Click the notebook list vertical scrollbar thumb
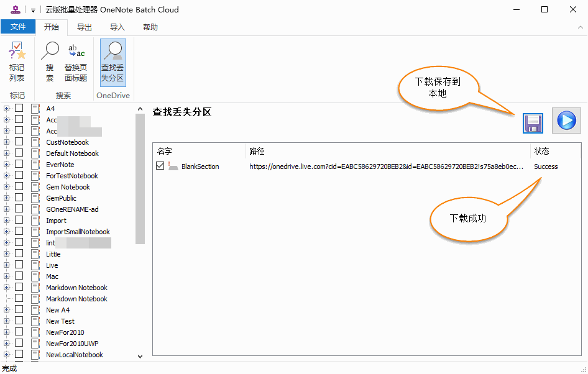 tap(140, 179)
